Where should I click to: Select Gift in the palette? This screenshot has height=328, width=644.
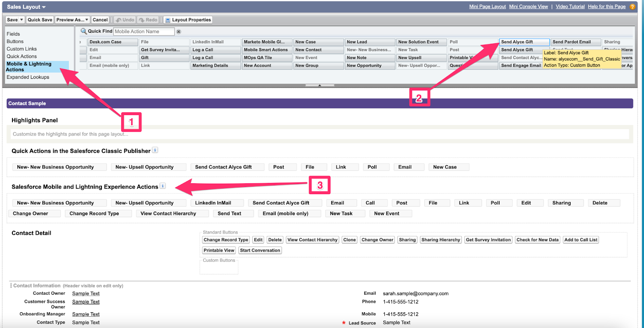click(x=164, y=58)
